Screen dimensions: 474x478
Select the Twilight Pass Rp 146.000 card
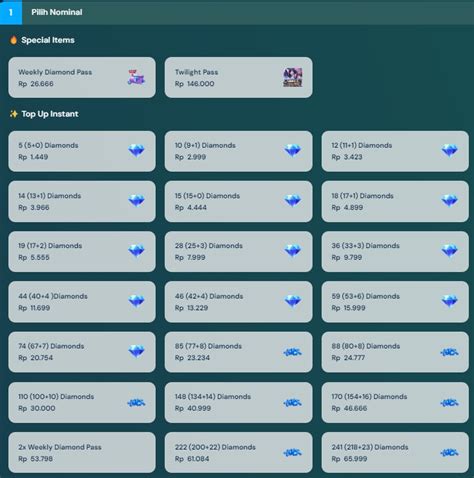238,77
